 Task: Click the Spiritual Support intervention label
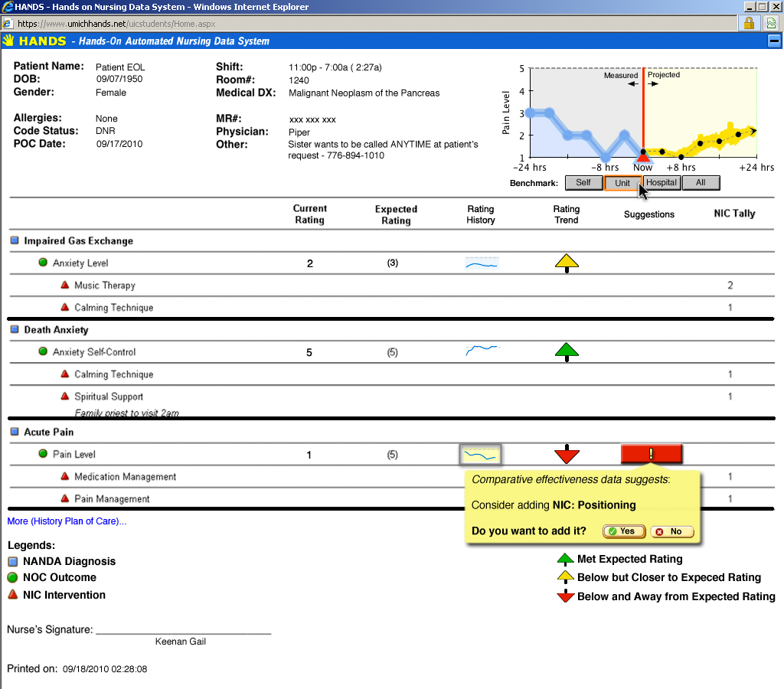(109, 397)
